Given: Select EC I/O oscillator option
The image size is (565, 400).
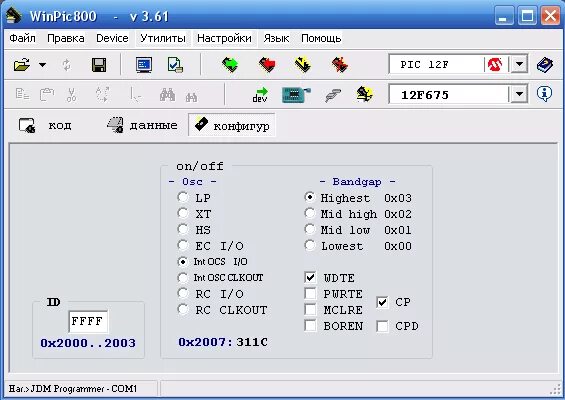Looking at the screenshot, I should click(183, 245).
